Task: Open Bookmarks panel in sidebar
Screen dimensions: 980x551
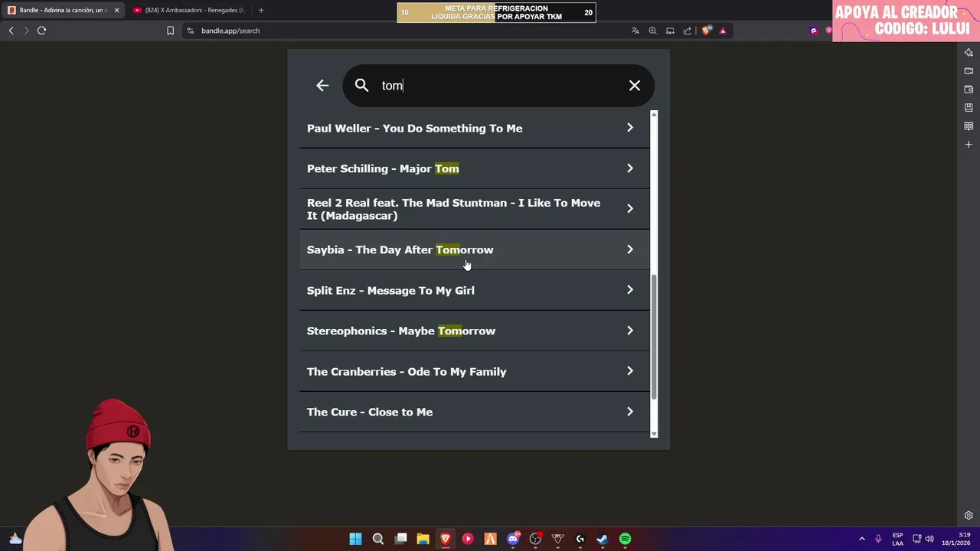Action: click(x=969, y=107)
